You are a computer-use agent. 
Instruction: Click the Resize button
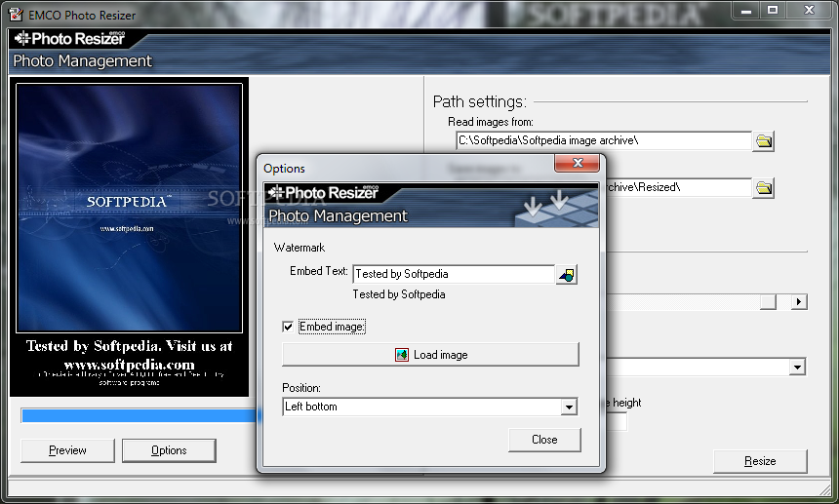click(760, 461)
